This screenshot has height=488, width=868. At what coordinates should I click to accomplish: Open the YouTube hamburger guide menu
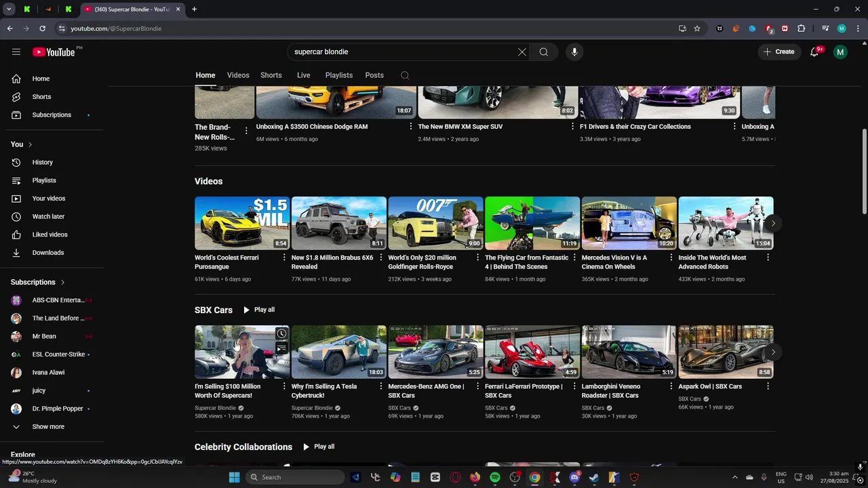point(16,52)
